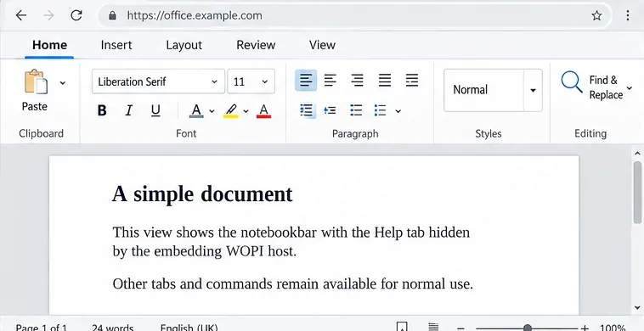Viewport: 644px width, 331px height.
Task: Bookmark the page with the star icon
Action: tap(596, 15)
